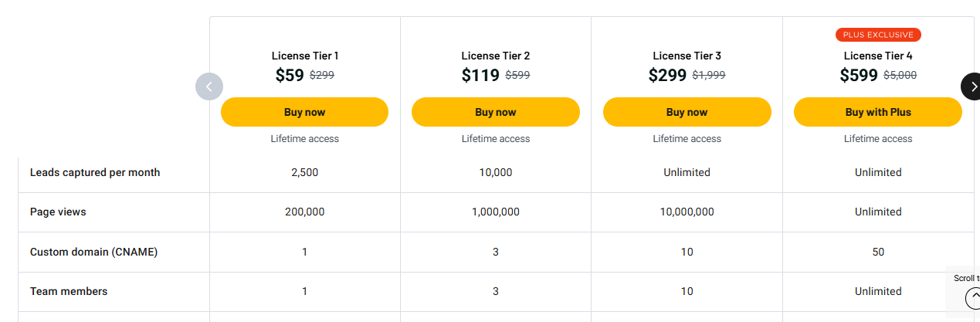Select the License Tier 2 heading

point(496,56)
